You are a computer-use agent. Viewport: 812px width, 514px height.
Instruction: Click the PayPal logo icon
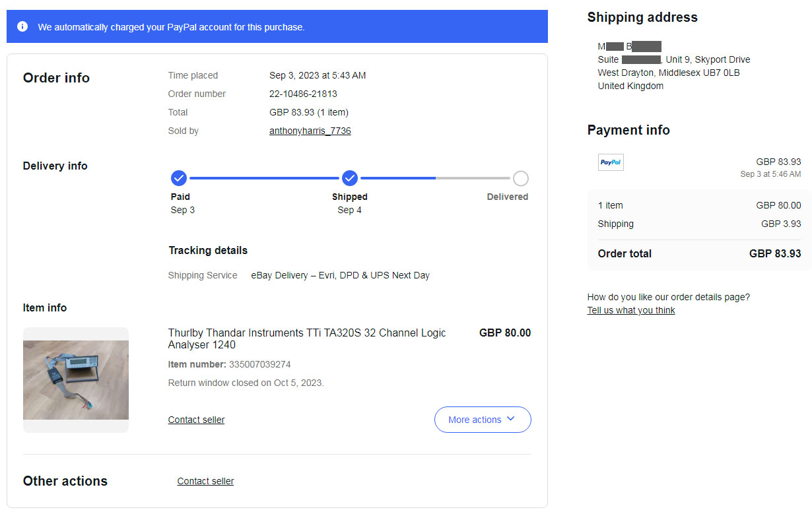coord(611,162)
